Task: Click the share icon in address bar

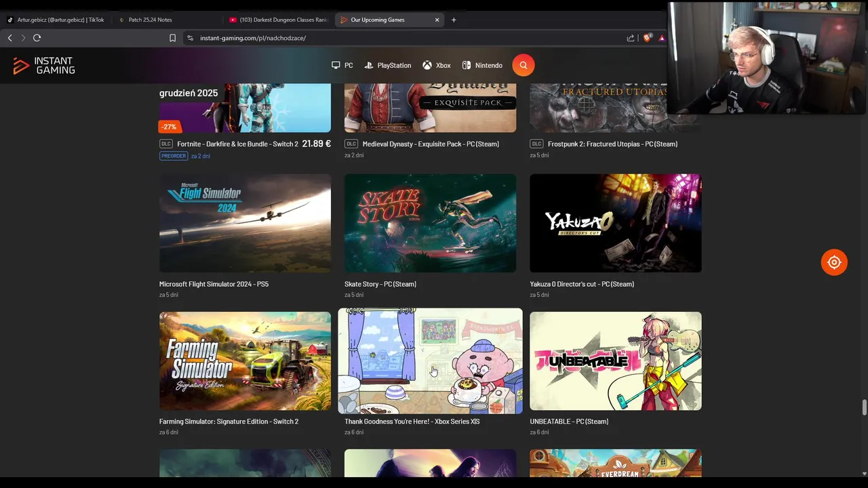Action: [631, 38]
